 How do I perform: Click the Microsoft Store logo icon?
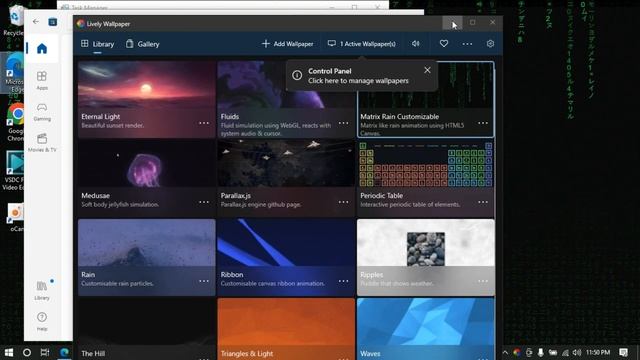pyautogui.click(x=53, y=22)
